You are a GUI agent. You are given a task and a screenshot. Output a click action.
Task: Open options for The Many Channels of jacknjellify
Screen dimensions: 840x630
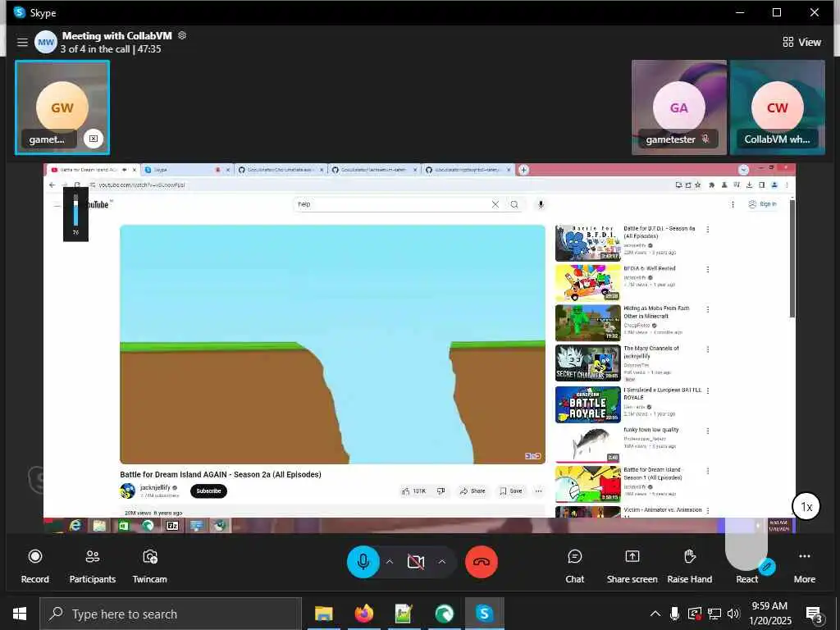click(x=708, y=349)
